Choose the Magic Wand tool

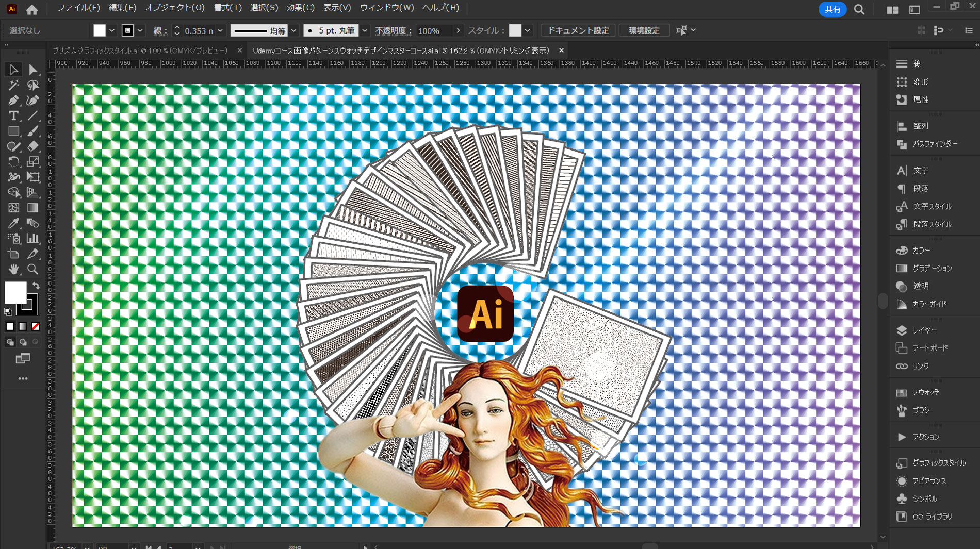point(13,85)
